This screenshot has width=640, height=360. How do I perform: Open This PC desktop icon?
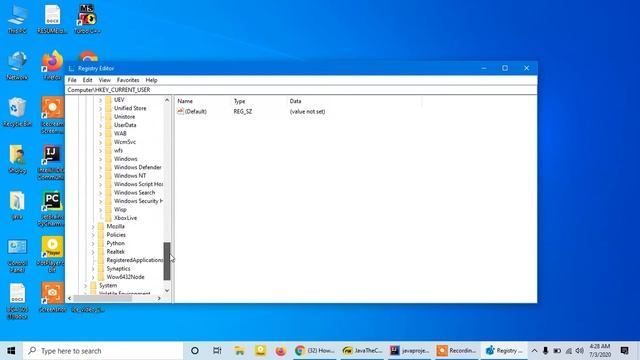(17, 19)
